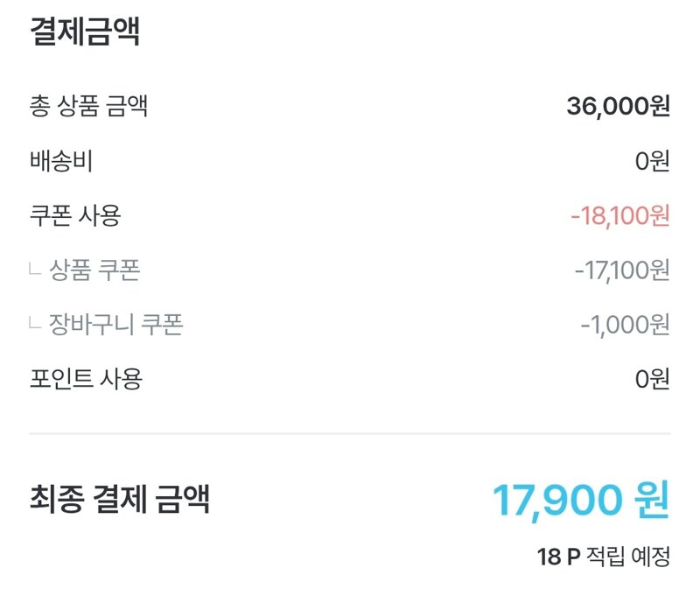This screenshot has width=700, height=589.
Task: Click the tree indent icon beside 상품 쿠폰
Action: pos(35,270)
